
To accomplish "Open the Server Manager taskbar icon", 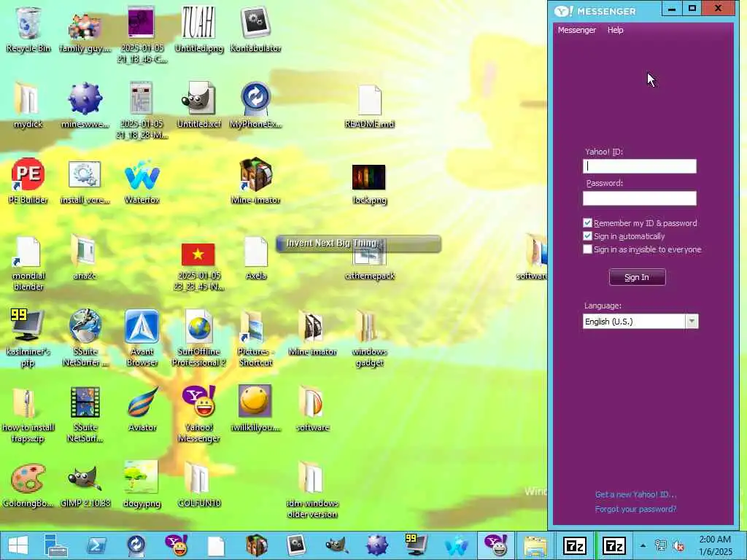I will pos(56,545).
